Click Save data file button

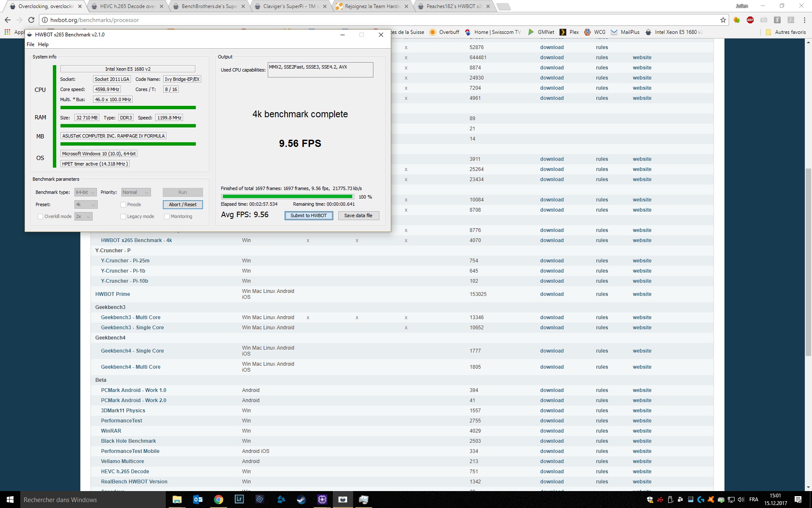tap(358, 215)
